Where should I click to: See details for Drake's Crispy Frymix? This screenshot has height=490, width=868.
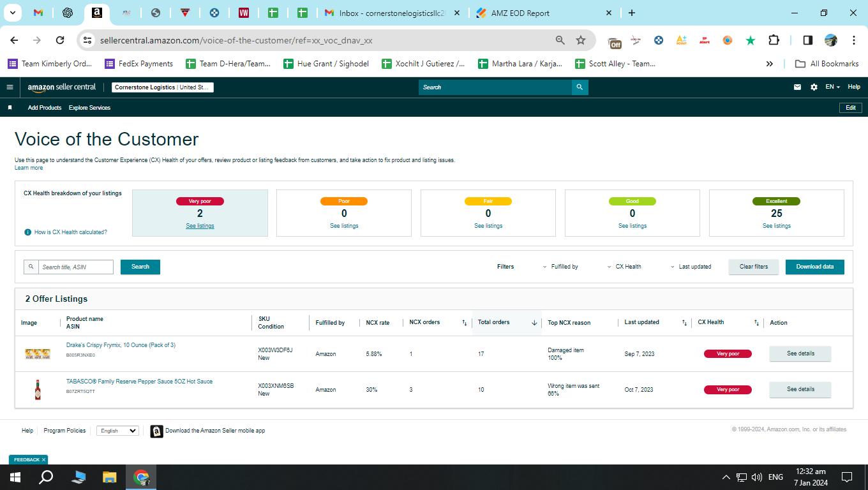pos(800,353)
